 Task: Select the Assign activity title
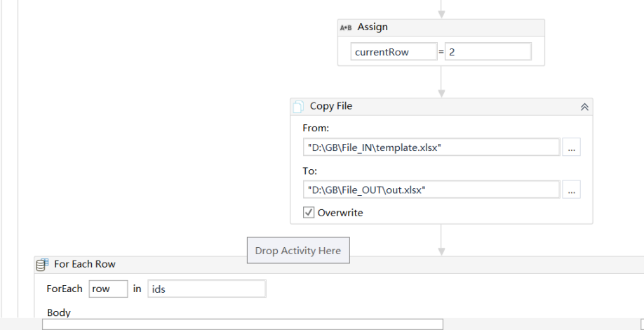(x=373, y=27)
